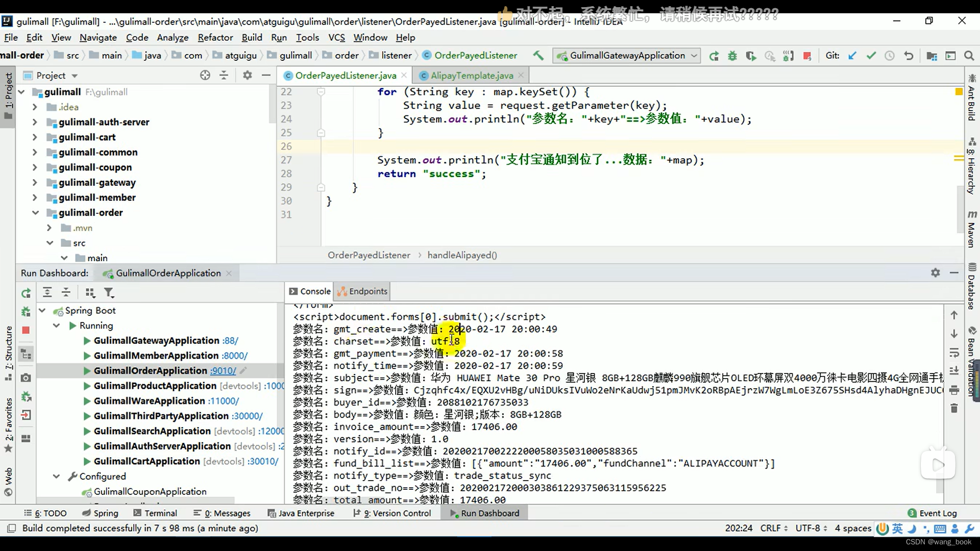Image resolution: width=980 pixels, height=551 pixels.
Task: Expand the gulimall-auth-server module
Action: (x=35, y=122)
